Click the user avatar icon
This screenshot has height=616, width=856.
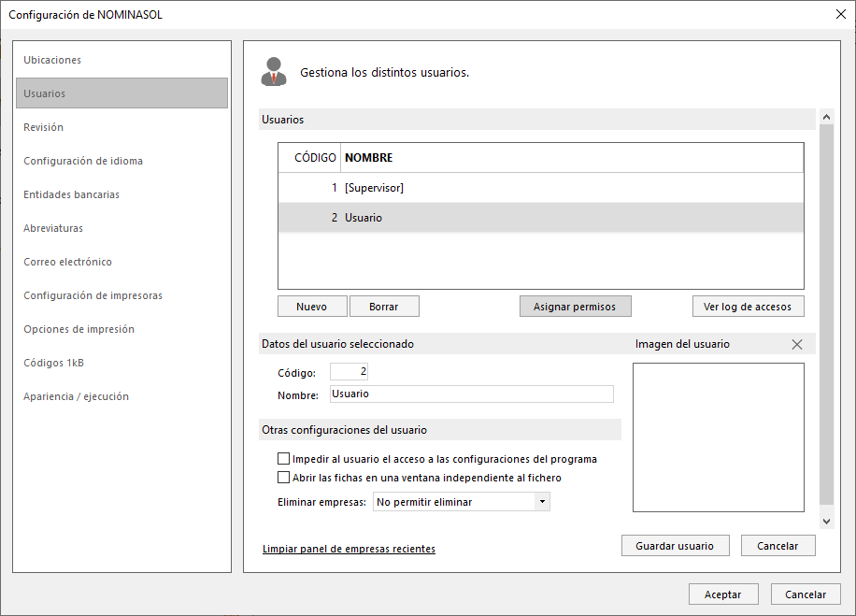(274, 72)
